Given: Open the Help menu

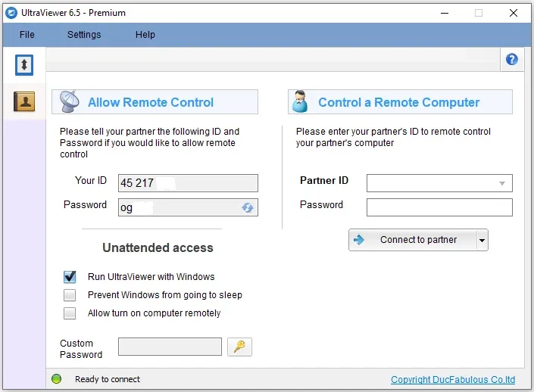Looking at the screenshot, I should coord(145,35).
